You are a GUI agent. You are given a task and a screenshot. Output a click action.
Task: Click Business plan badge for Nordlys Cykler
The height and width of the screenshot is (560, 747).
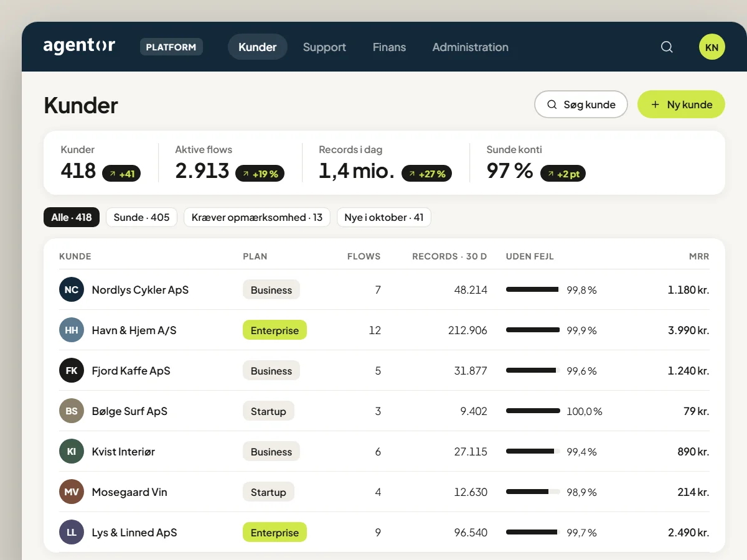point(271,290)
